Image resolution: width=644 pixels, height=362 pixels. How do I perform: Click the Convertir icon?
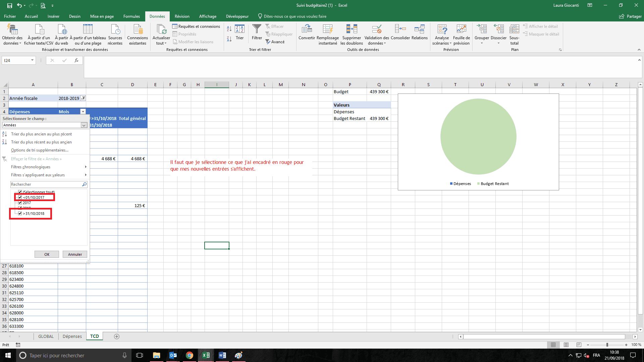307,29
